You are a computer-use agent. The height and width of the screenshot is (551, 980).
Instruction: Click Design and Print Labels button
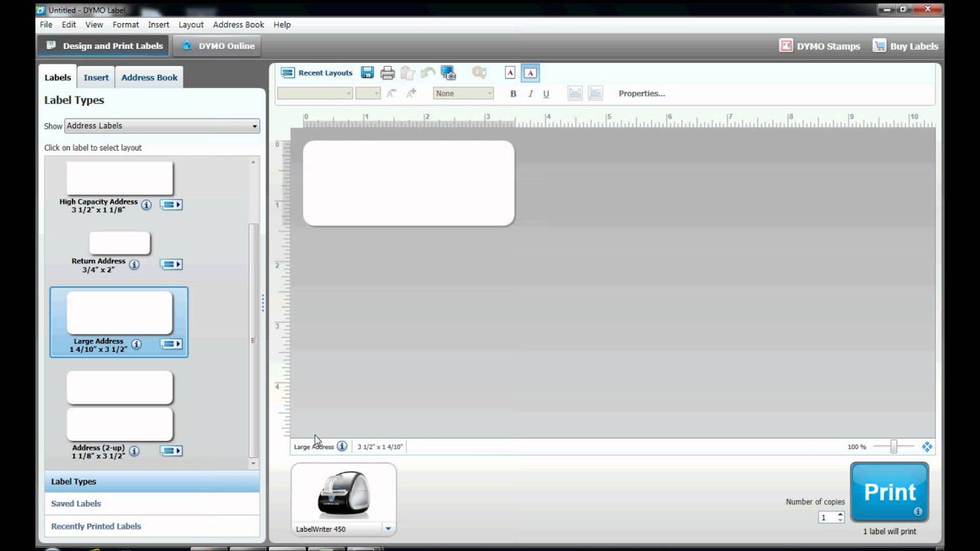pyautogui.click(x=104, y=46)
